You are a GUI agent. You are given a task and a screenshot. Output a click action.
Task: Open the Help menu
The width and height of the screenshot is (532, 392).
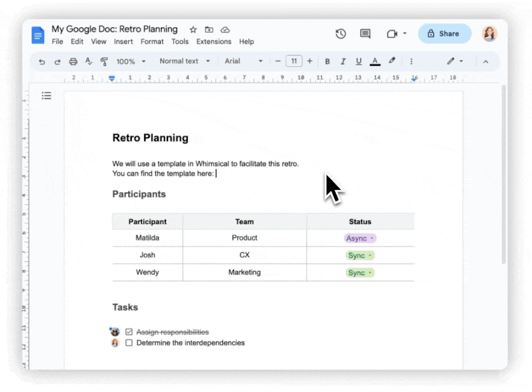click(246, 41)
